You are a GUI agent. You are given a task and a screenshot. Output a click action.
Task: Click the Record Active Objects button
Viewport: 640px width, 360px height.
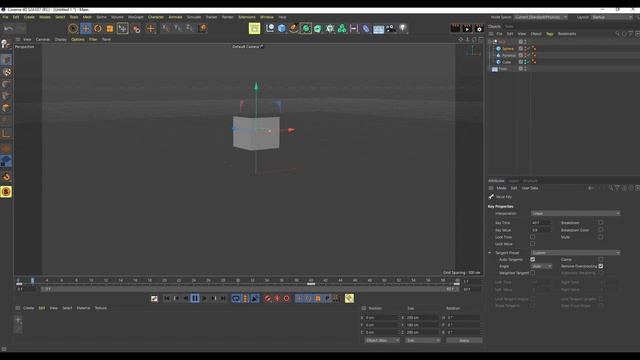click(268, 298)
